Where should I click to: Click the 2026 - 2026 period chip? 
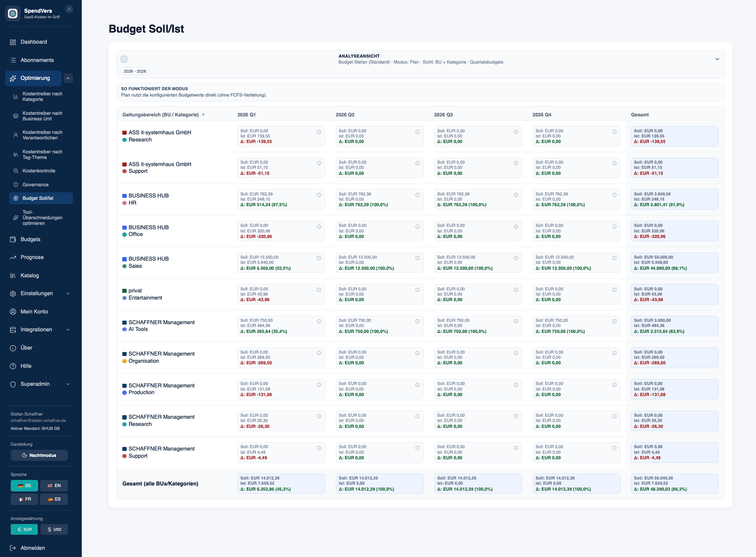point(135,72)
